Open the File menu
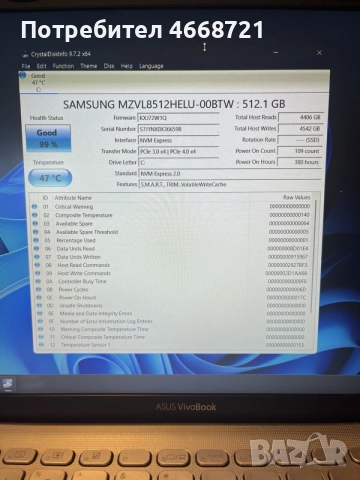This screenshot has width=360, height=480. point(26,66)
